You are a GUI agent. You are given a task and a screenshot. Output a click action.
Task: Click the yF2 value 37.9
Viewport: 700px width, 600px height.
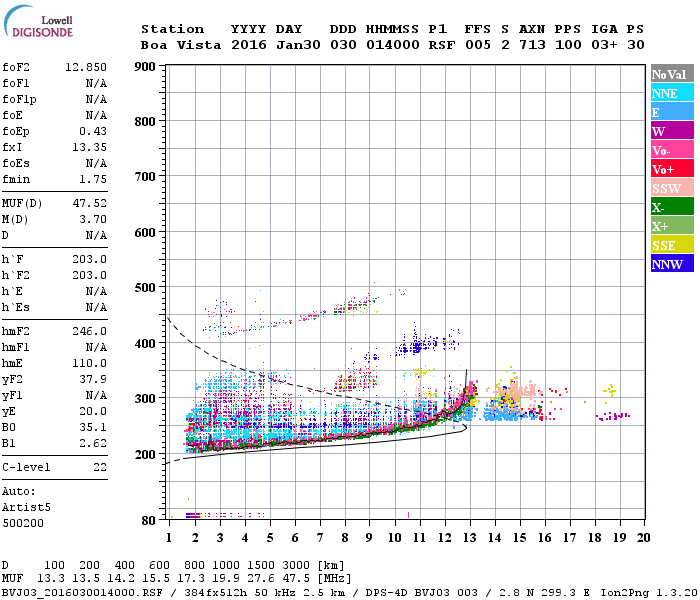click(x=93, y=379)
